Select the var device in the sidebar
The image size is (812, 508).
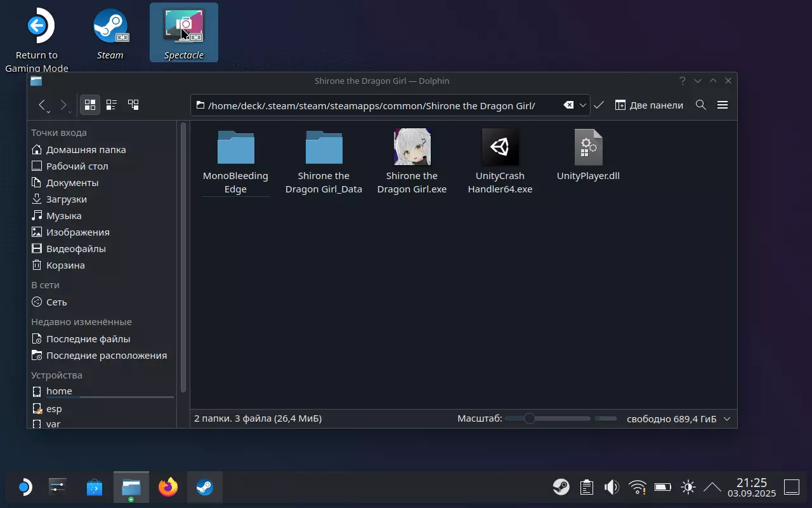[x=102, y=423]
